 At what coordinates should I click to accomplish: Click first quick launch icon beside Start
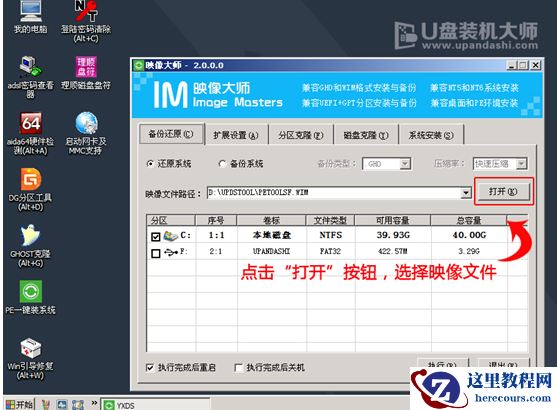click(45, 405)
